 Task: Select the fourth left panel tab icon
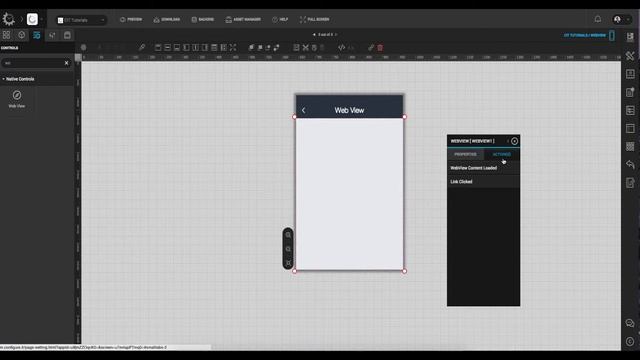tap(52, 35)
